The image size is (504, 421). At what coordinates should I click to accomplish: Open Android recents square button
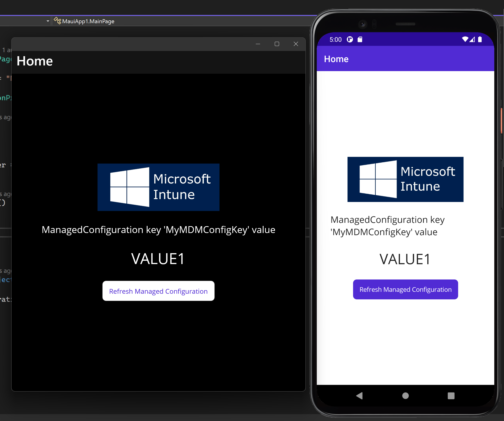pos(451,396)
